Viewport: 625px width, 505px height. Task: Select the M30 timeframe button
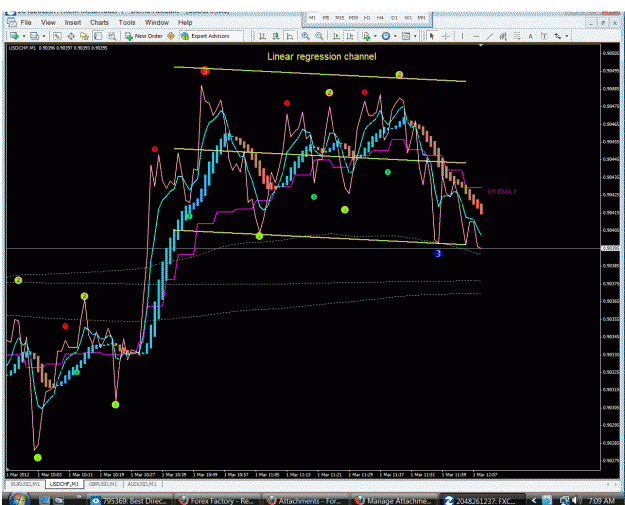[x=353, y=18]
